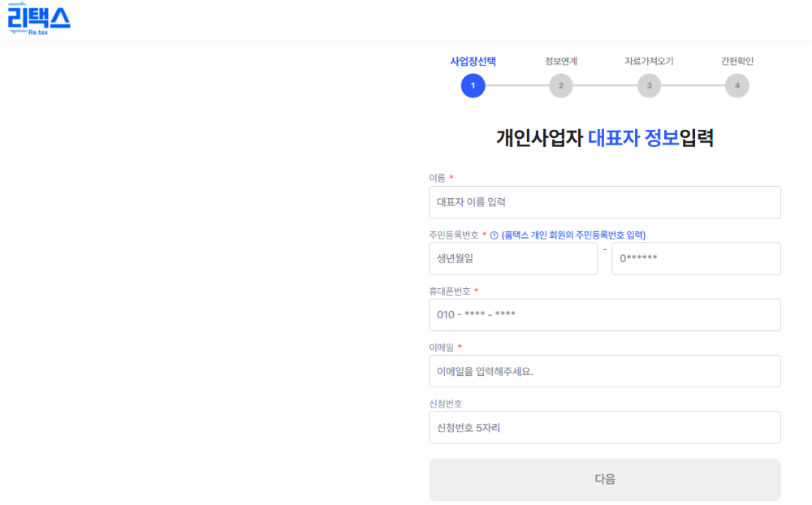Focus the 생년월일 input box
812x505 pixels.
click(513, 258)
